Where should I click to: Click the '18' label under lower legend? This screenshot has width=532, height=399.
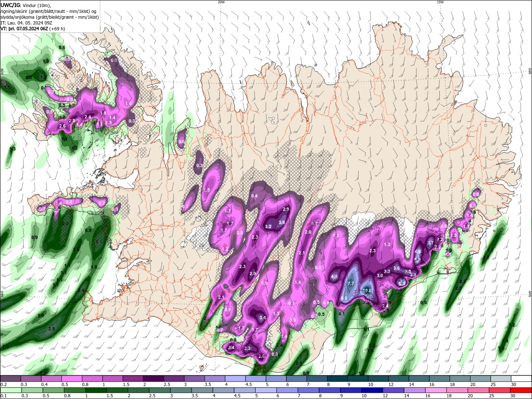(449, 396)
